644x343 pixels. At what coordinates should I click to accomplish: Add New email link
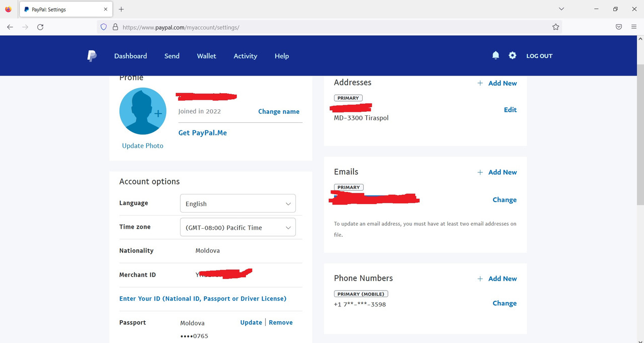[503, 172]
